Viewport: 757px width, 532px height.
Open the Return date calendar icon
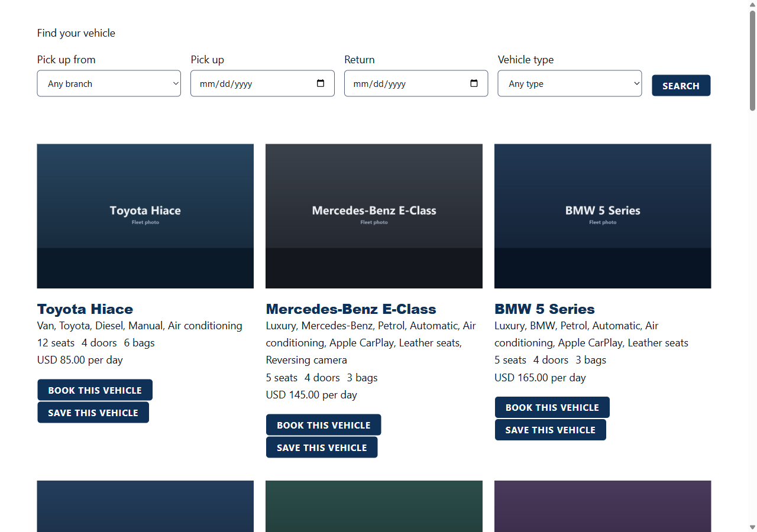pyautogui.click(x=474, y=83)
